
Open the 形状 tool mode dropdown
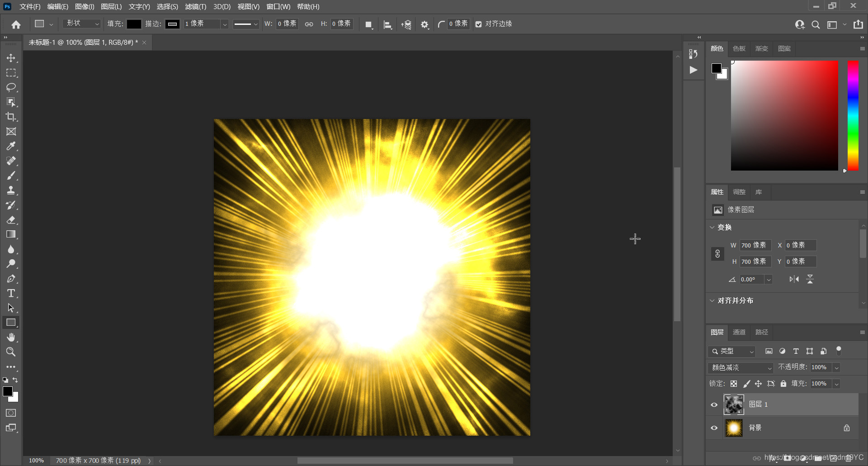click(x=82, y=24)
